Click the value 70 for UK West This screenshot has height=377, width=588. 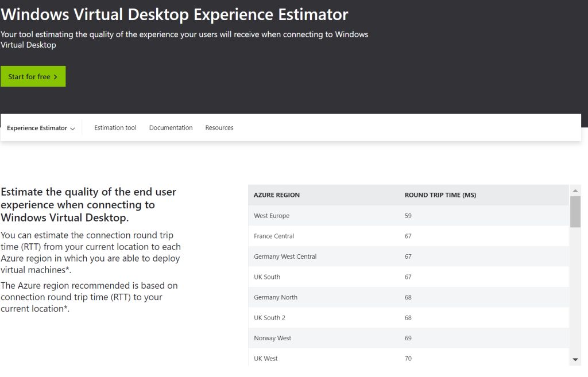(408, 359)
